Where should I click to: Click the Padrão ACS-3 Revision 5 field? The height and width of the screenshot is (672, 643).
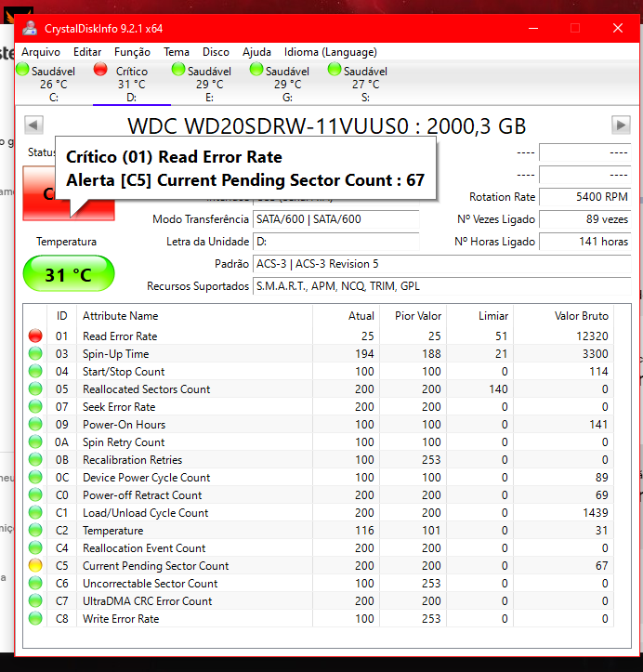[x=441, y=264]
